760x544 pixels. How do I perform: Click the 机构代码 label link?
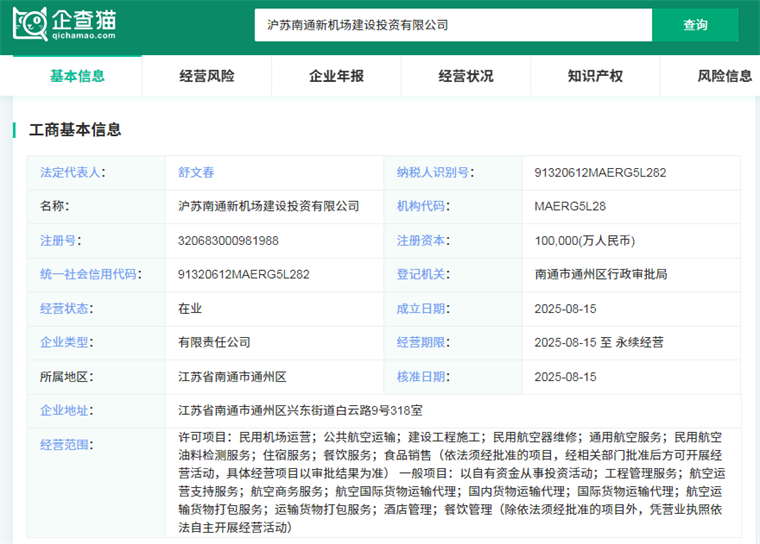point(423,206)
